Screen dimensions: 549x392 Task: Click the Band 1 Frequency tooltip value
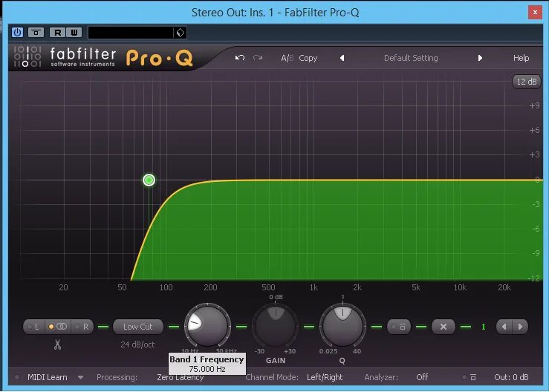207,369
